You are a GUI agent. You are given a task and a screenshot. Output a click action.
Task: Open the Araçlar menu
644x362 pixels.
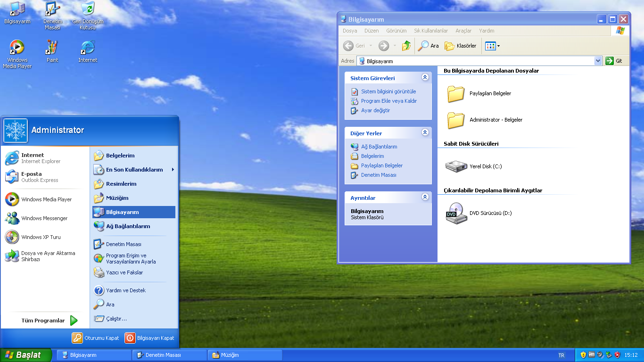463,31
